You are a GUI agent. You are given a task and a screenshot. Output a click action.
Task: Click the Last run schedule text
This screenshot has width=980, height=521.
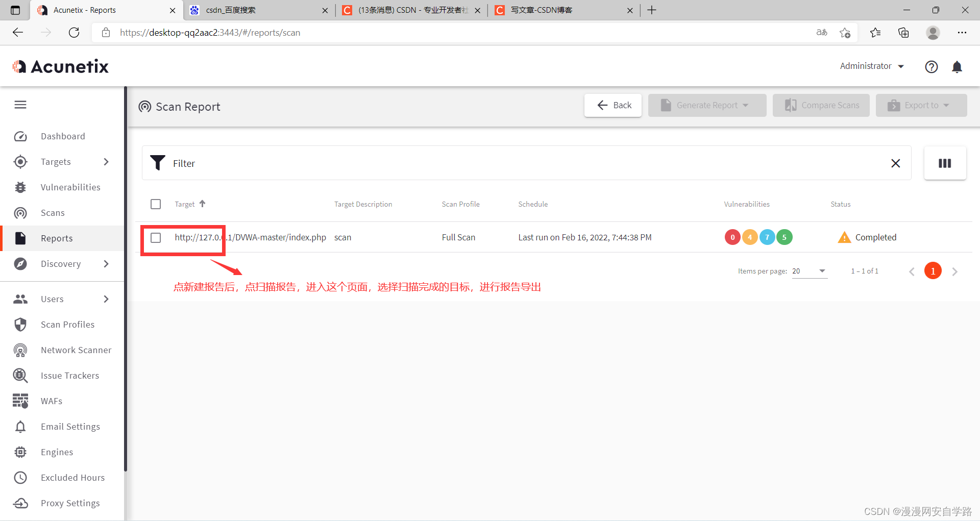click(585, 238)
